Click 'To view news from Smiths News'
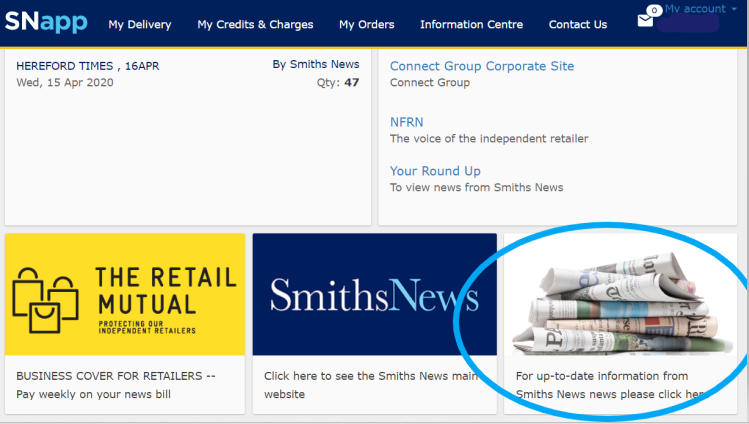The image size is (749, 424). (476, 187)
